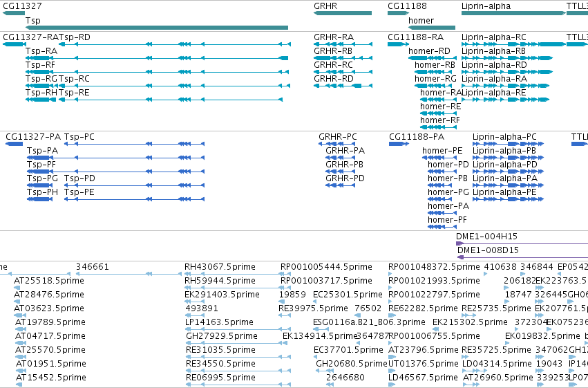Select the GRHR-RB transcript label
This screenshot has height=388, width=588.
pyautogui.click(x=333, y=51)
